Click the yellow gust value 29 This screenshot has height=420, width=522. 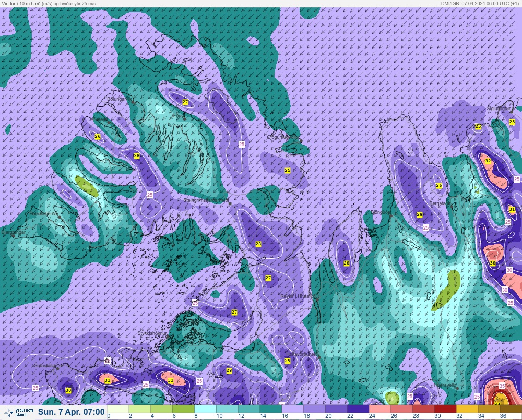tap(288, 361)
